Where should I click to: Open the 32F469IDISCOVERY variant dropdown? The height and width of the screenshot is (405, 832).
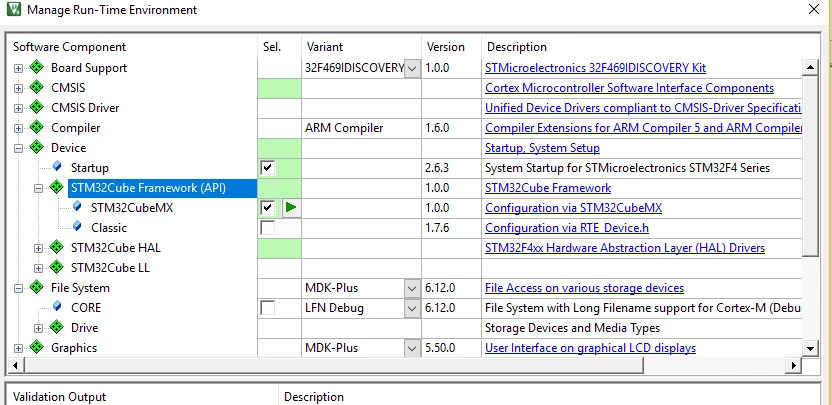[x=412, y=68]
